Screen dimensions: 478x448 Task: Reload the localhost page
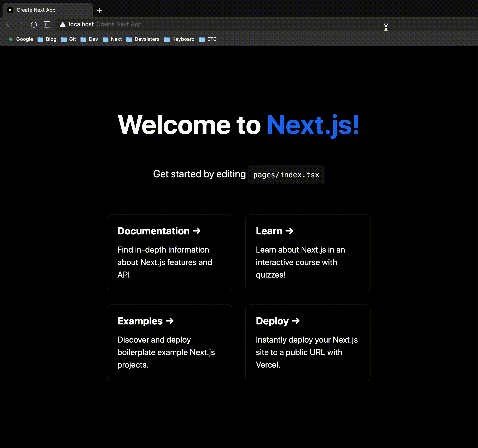[x=34, y=24]
